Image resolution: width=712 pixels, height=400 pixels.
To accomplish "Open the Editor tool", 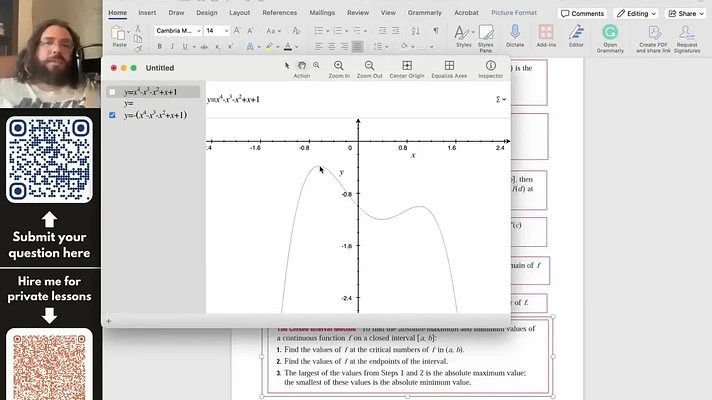I will 576,36.
